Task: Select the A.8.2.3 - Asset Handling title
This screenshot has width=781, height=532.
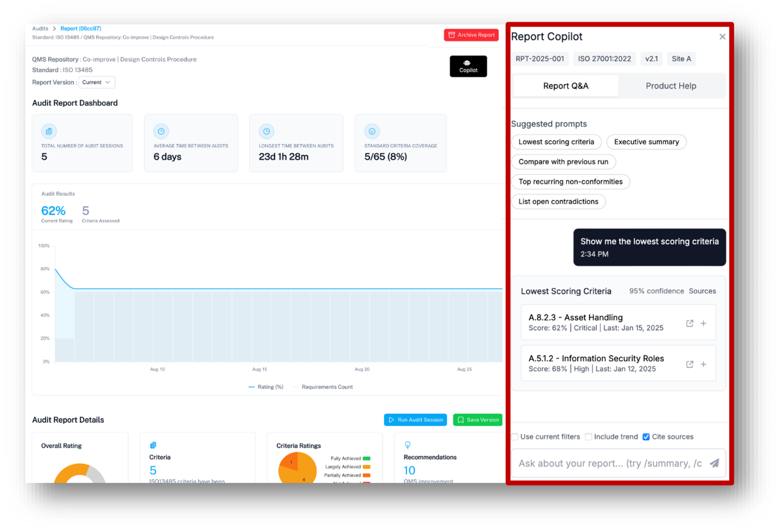Action: (575, 317)
